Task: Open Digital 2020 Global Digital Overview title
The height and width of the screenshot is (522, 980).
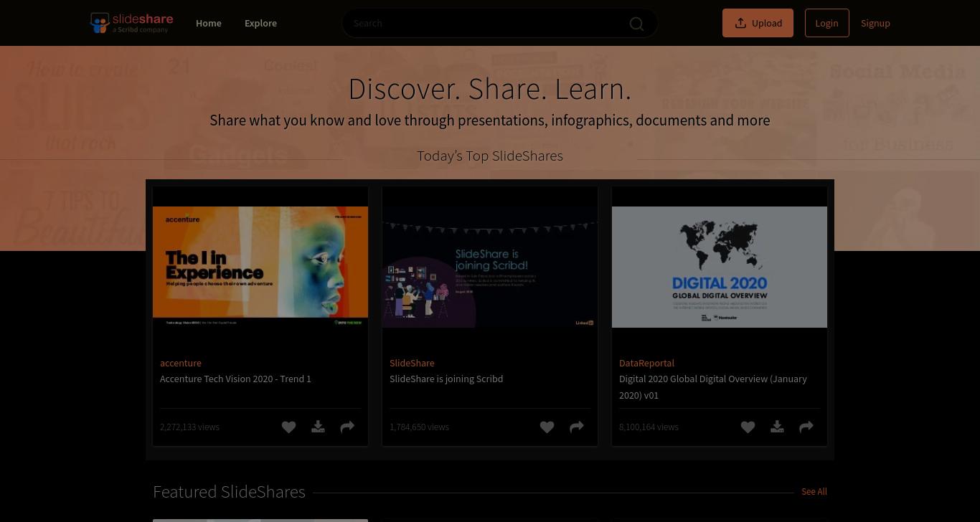Action: [713, 386]
